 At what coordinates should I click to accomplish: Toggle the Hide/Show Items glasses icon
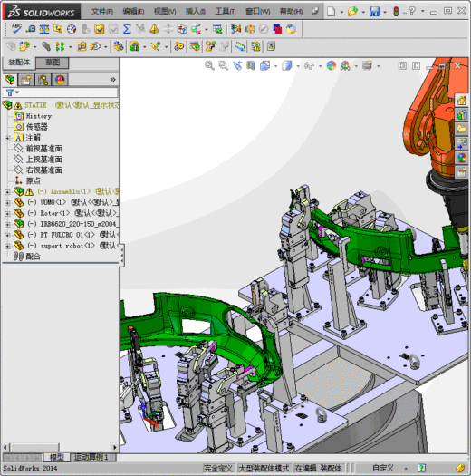click(x=309, y=65)
